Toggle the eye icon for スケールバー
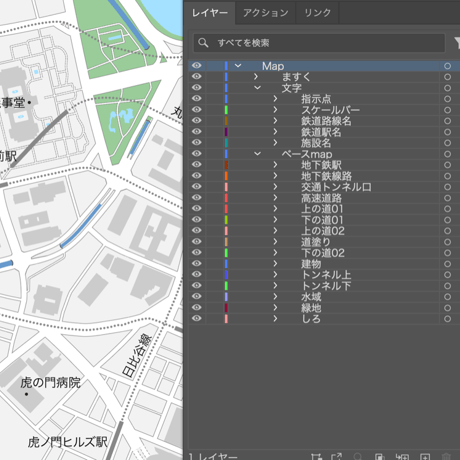This screenshot has height=460, width=460. 197,110
